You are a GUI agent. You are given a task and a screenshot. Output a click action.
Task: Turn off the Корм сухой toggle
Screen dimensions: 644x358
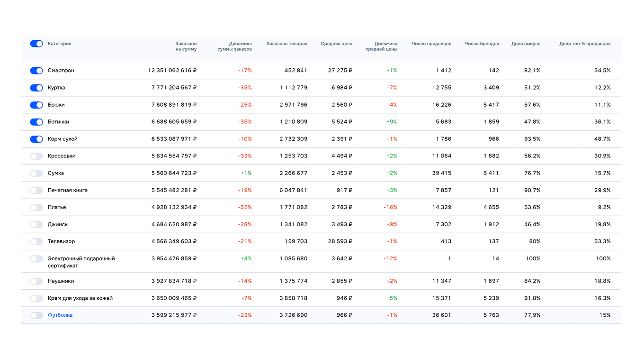[36, 139]
